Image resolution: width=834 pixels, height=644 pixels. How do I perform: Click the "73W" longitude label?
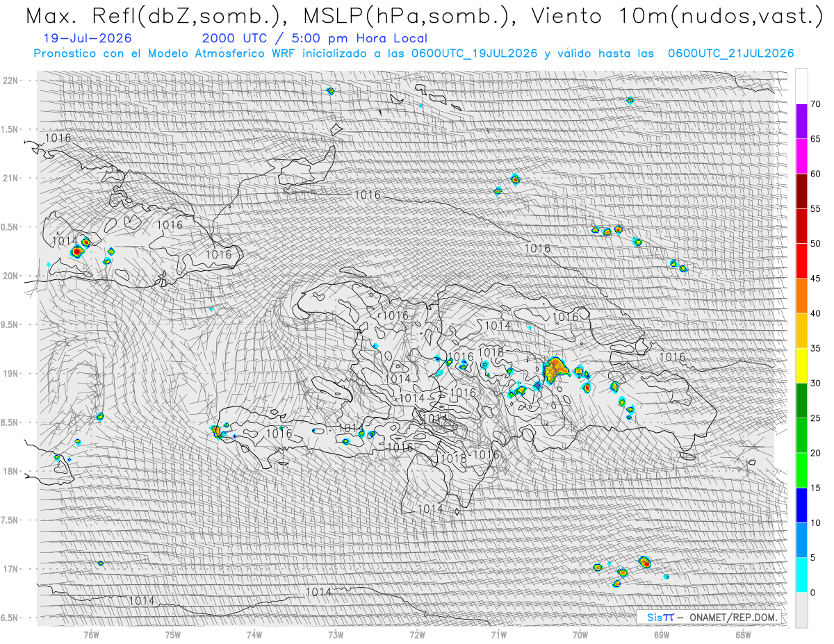pos(336,635)
